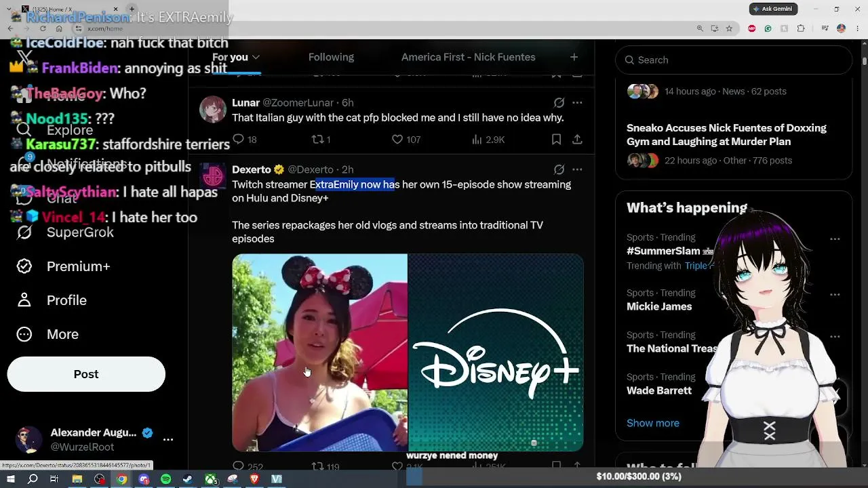The width and height of the screenshot is (868, 488).
Task: Open the Dexerto handle link
Action: pyautogui.click(x=311, y=169)
